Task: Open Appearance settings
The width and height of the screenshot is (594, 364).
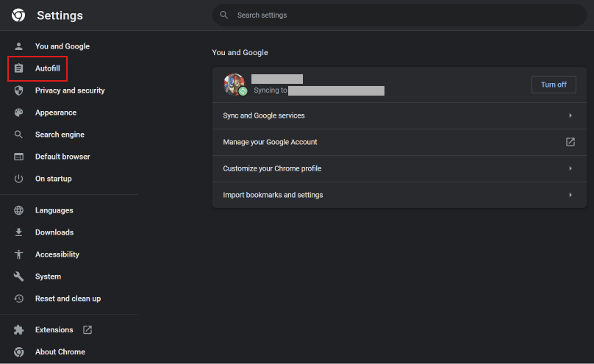Action: 56,113
